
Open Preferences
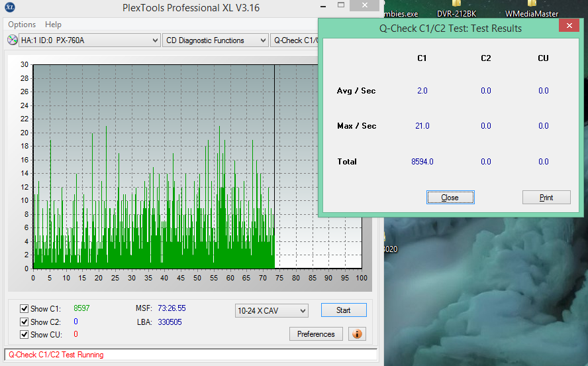click(x=316, y=334)
